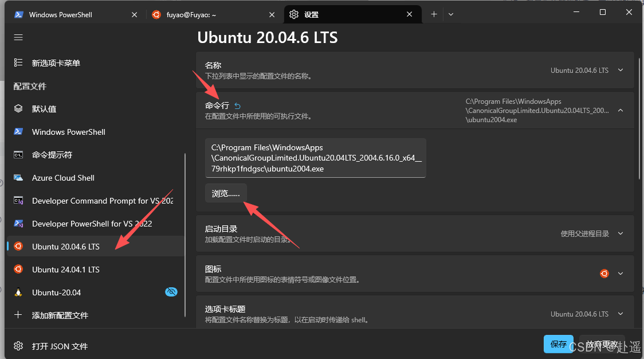The height and width of the screenshot is (359, 644).
Task: Click the settings gear icon on the active tab
Action: pyautogui.click(x=294, y=15)
